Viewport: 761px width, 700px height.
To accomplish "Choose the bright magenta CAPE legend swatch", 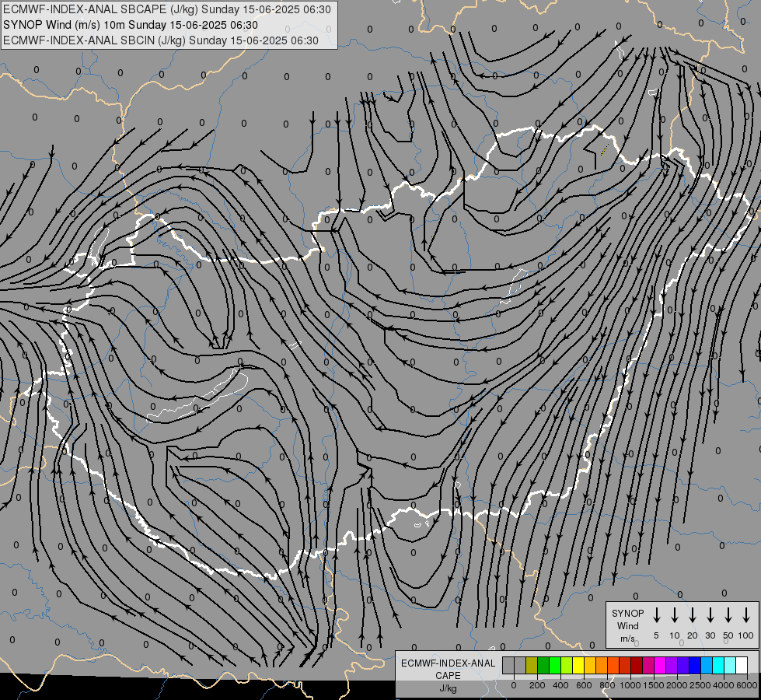I will tap(660, 665).
